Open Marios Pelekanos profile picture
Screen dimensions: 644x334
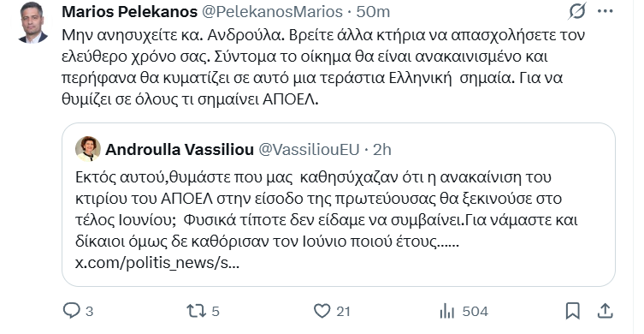(32, 22)
